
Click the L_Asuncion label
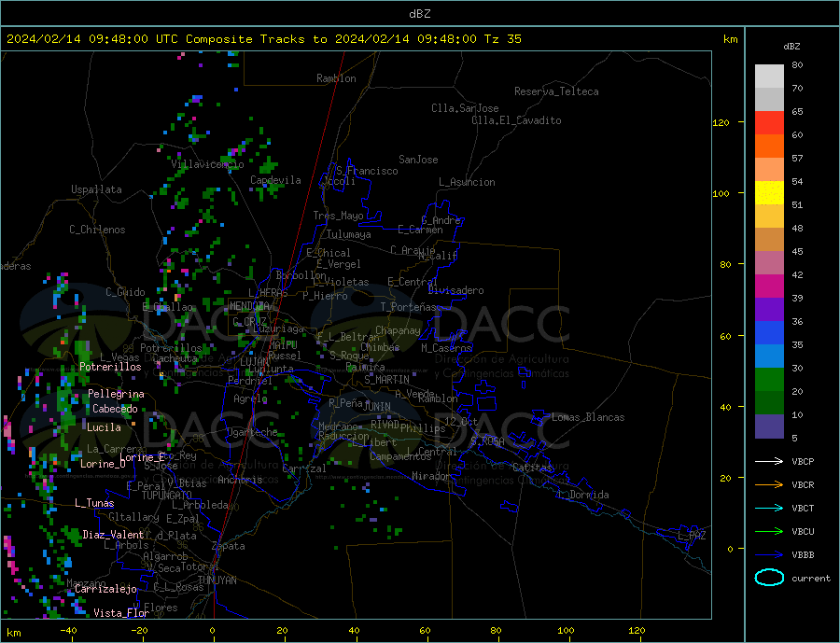(467, 182)
